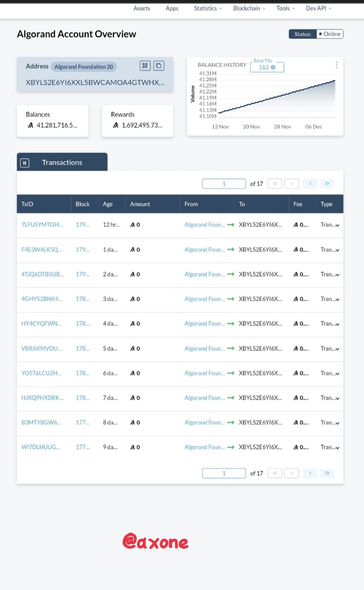Go to next page in top pagination
Screen dimensions: 364x590
coord(310,183)
